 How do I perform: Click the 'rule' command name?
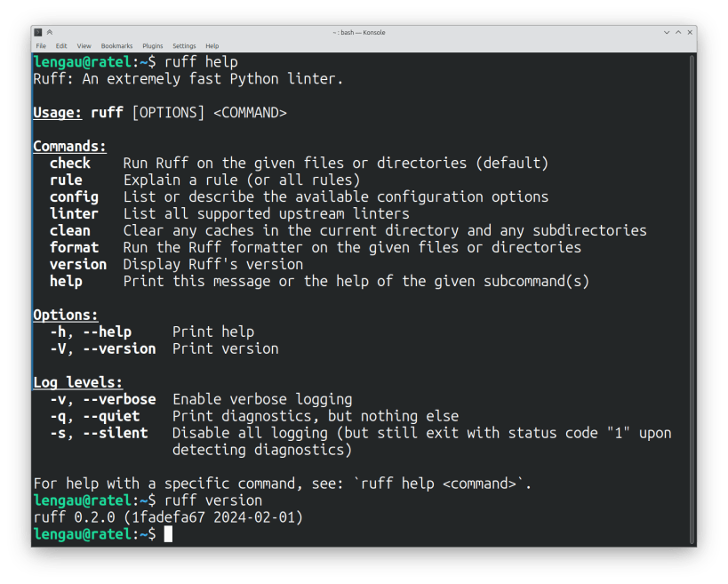tap(66, 180)
